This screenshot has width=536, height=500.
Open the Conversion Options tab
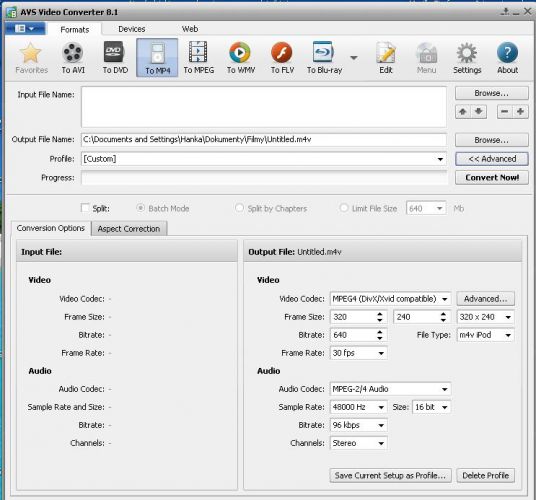click(51, 228)
